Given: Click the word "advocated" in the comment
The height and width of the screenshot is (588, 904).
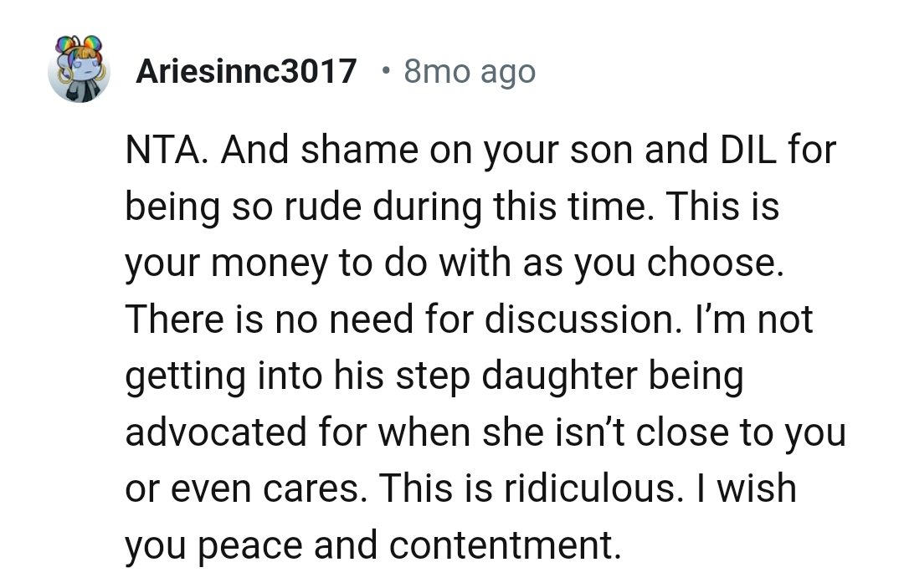Looking at the screenshot, I should coord(215,432).
